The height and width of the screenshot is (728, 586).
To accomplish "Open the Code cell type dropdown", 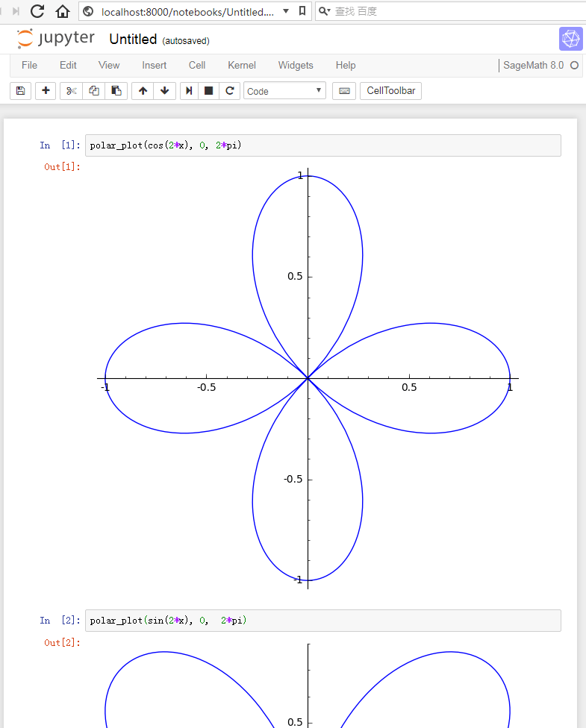I will point(284,91).
